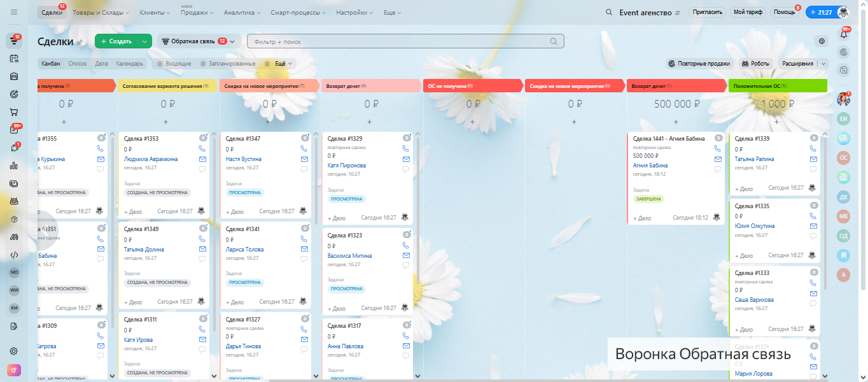Image resolution: width=868 pixels, height=382 pixels.
Task: Click the Помощь button
Action: [784, 12]
